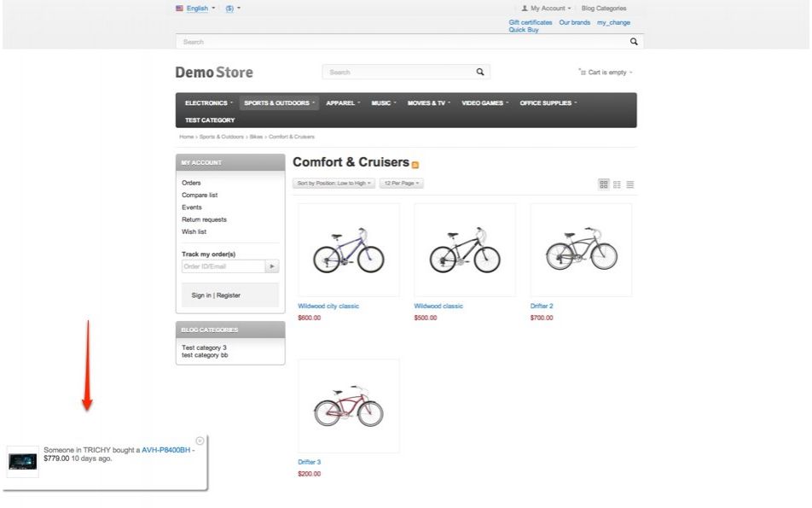Click the cart icon near Cart is empty

(x=582, y=72)
